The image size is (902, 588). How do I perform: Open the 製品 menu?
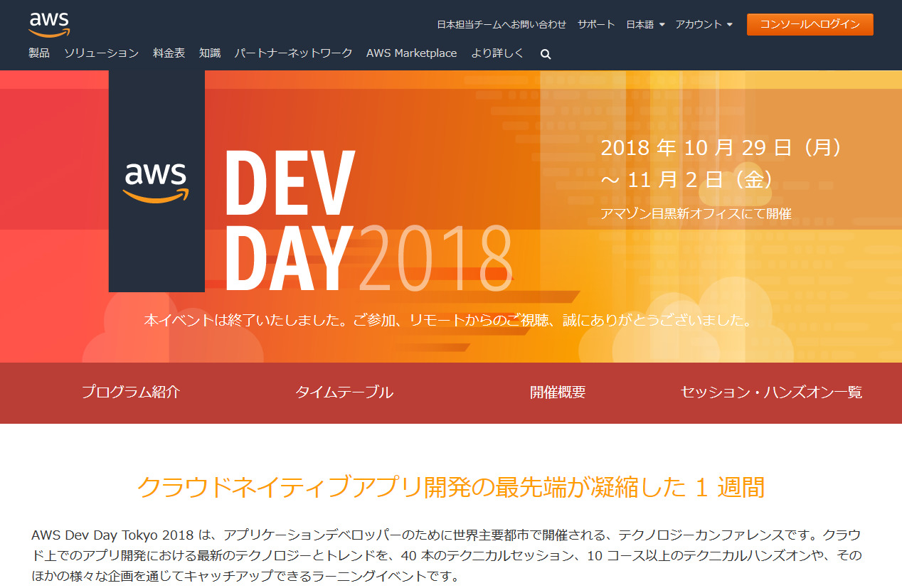tap(39, 53)
